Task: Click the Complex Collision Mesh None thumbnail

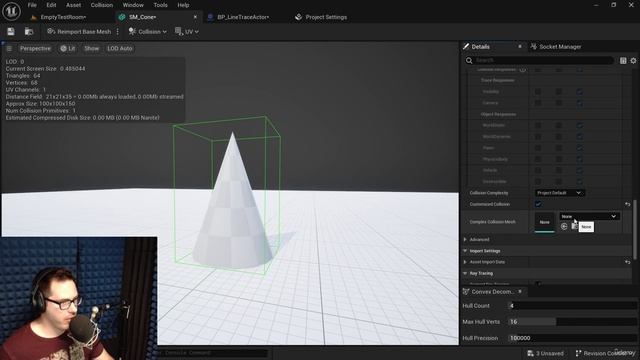Action: point(544,222)
